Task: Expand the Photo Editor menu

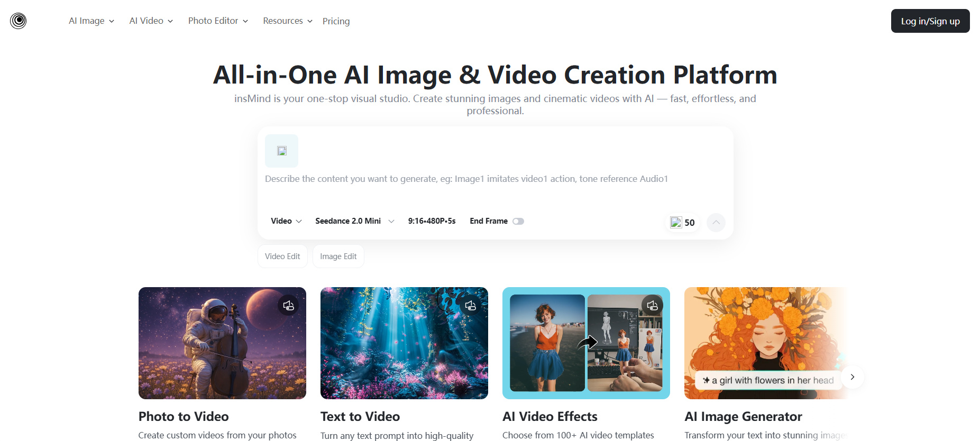Action: (218, 21)
